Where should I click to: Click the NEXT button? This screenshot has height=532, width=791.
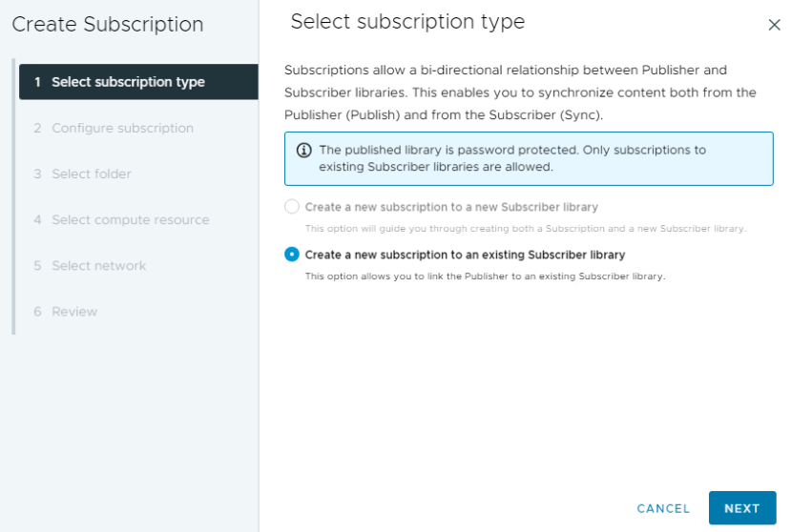coord(742,508)
